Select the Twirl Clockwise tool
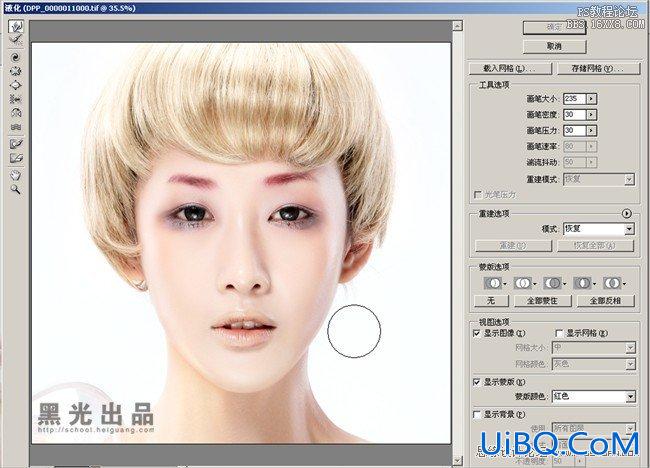650x468 pixels. coord(16,57)
